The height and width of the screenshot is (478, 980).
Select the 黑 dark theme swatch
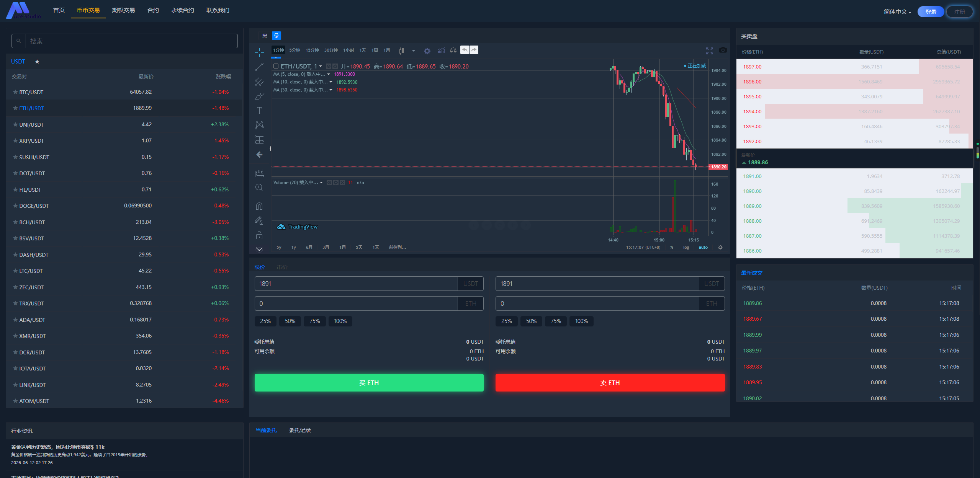click(x=265, y=36)
